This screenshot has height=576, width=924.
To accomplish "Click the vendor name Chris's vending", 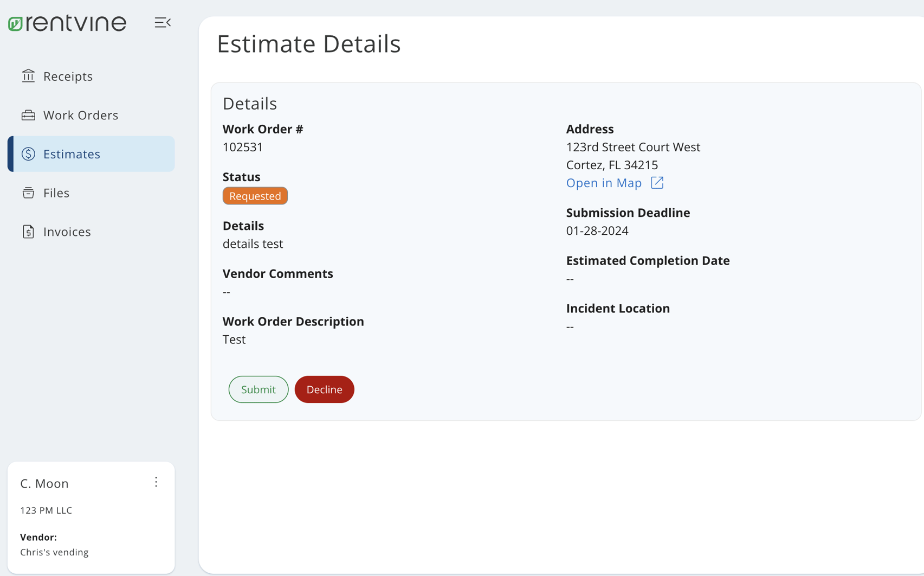I will coord(54,552).
